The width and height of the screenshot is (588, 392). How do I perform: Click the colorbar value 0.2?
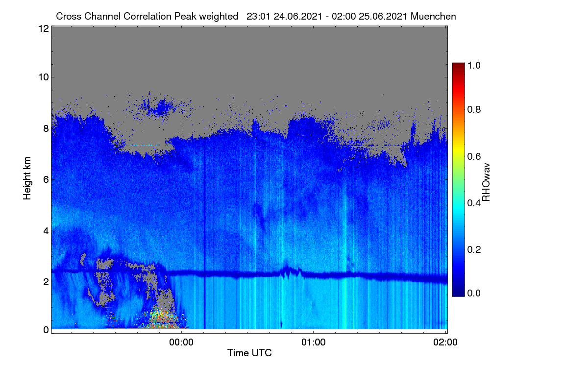pyautogui.click(x=474, y=249)
